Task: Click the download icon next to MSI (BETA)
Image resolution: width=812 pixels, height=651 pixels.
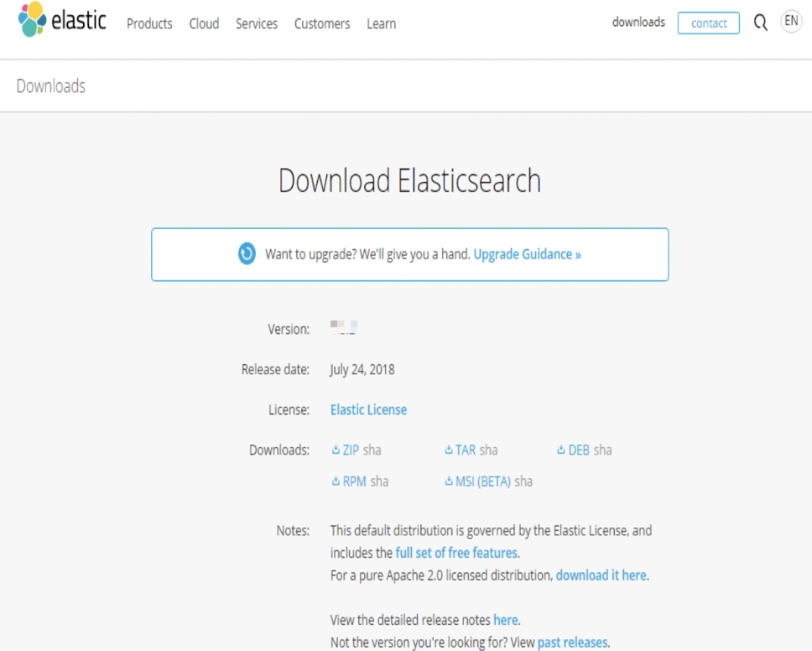Action: coord(449,482)
